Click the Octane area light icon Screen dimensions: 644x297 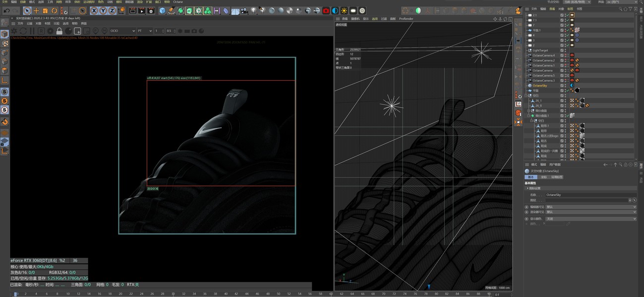click(353, 10)
